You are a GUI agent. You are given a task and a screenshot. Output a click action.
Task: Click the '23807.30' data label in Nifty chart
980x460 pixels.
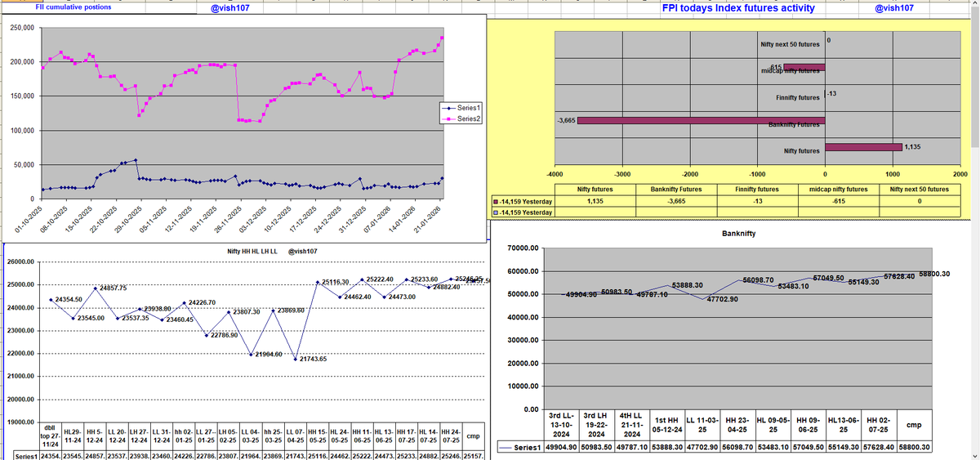(x=246, y=311)
